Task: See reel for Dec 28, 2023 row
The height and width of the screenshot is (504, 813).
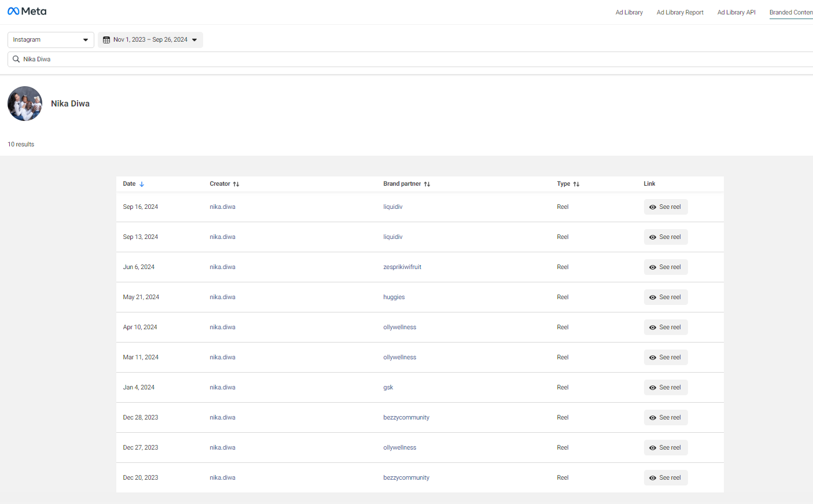Action: coord(665,418)
